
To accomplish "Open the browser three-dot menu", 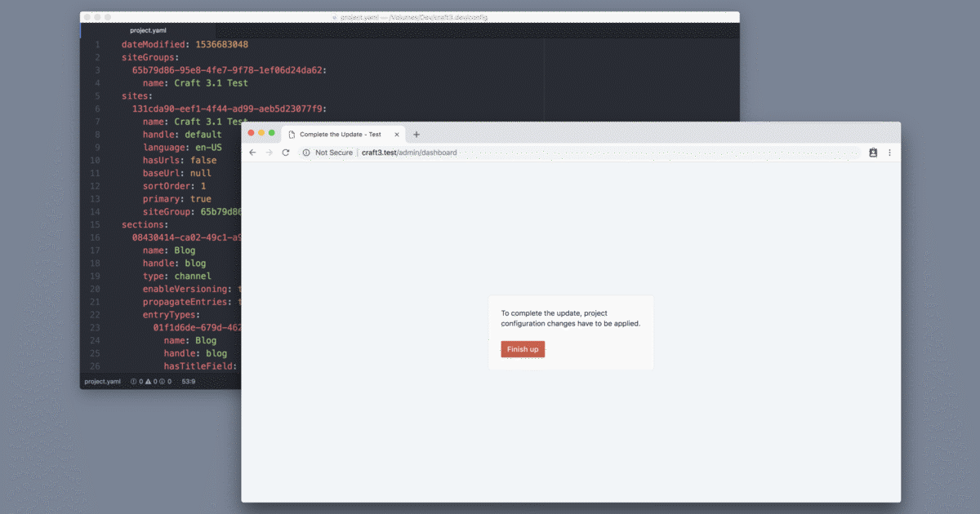I will 889,153.
